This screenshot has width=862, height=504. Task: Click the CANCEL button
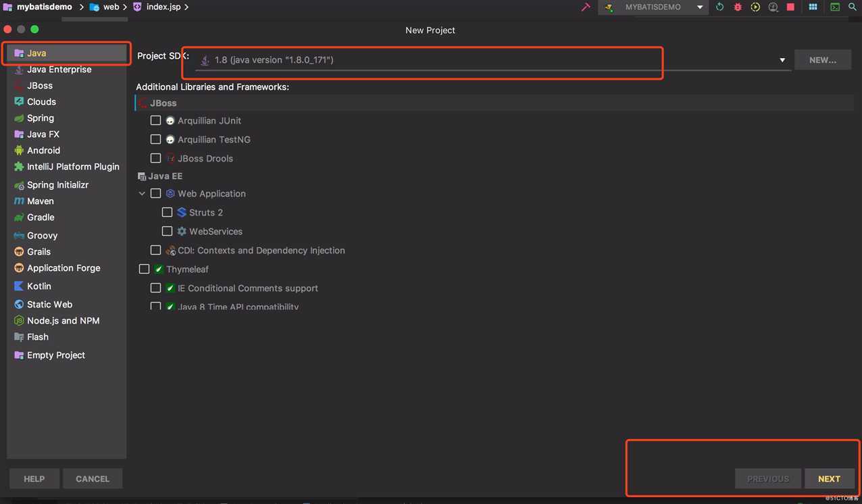pos(93,478)
